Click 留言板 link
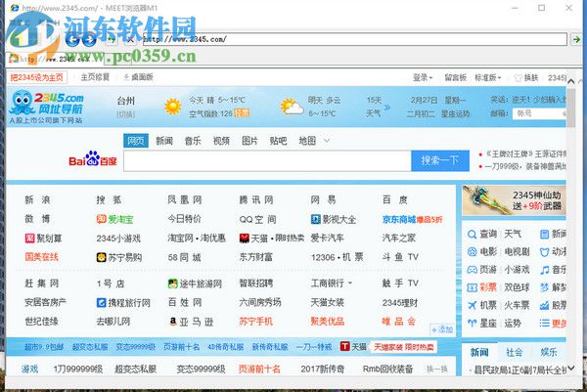 point(455,77)
